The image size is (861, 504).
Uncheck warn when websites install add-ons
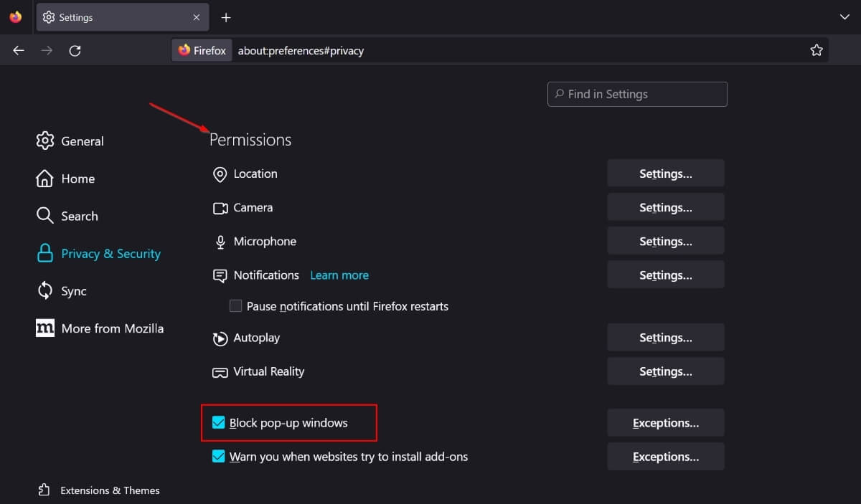coord(218,457)
